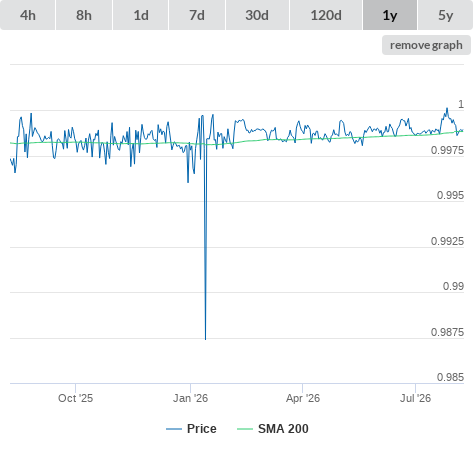Screen dimensions: 474x455
Task: Select the 4h time range tab
Action: (28, 15)
